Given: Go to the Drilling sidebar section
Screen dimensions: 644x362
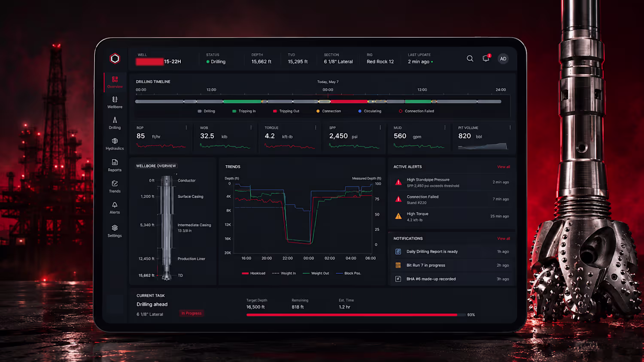Looking at the screenshot, I should (115, 123).
